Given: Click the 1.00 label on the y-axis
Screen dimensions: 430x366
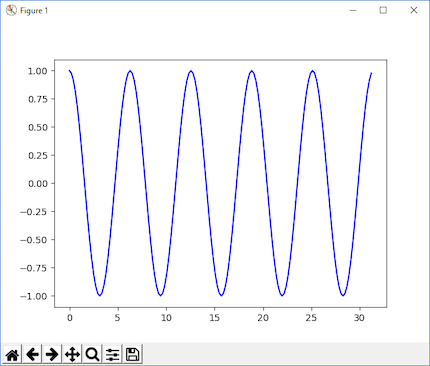Looking at the screenshot, I should 37,71.
